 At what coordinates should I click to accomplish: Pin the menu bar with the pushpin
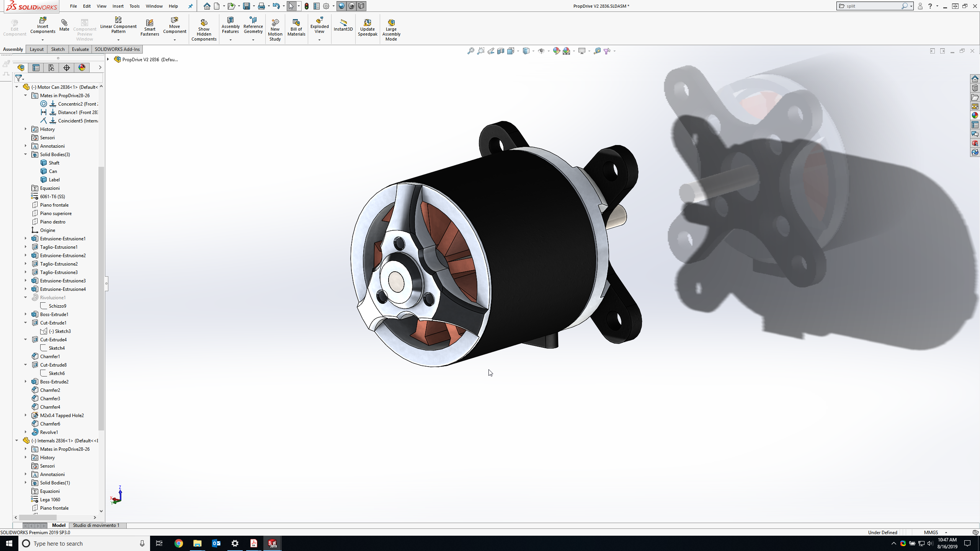(x=190, y=6)
